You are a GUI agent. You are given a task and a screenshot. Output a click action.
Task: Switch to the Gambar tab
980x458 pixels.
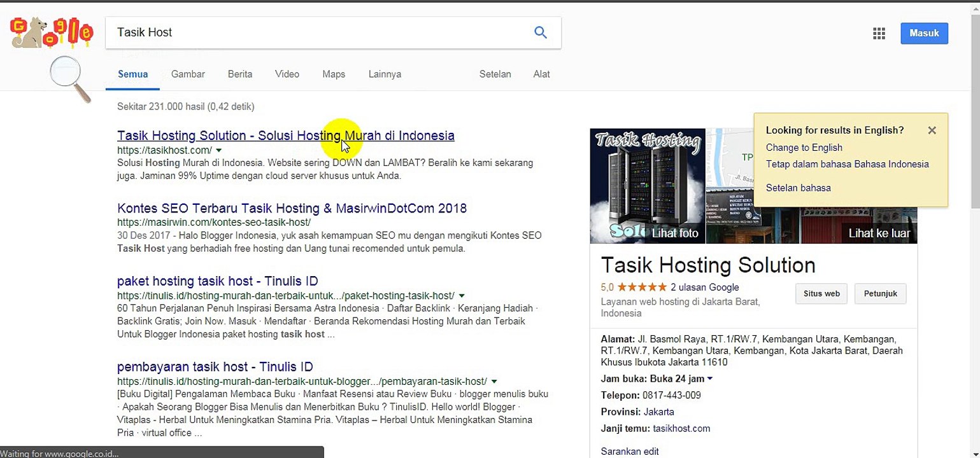tap(188, 74)
